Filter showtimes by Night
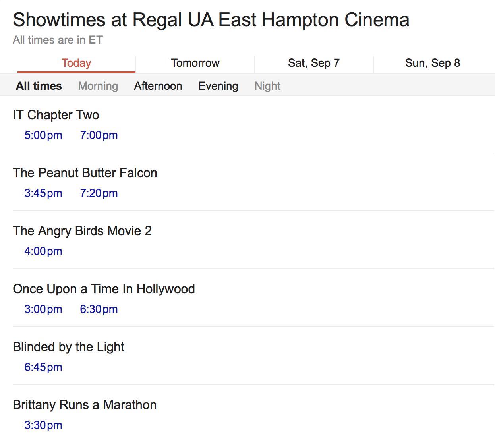This screenshot has width=495, height=448. click(267, 86)
